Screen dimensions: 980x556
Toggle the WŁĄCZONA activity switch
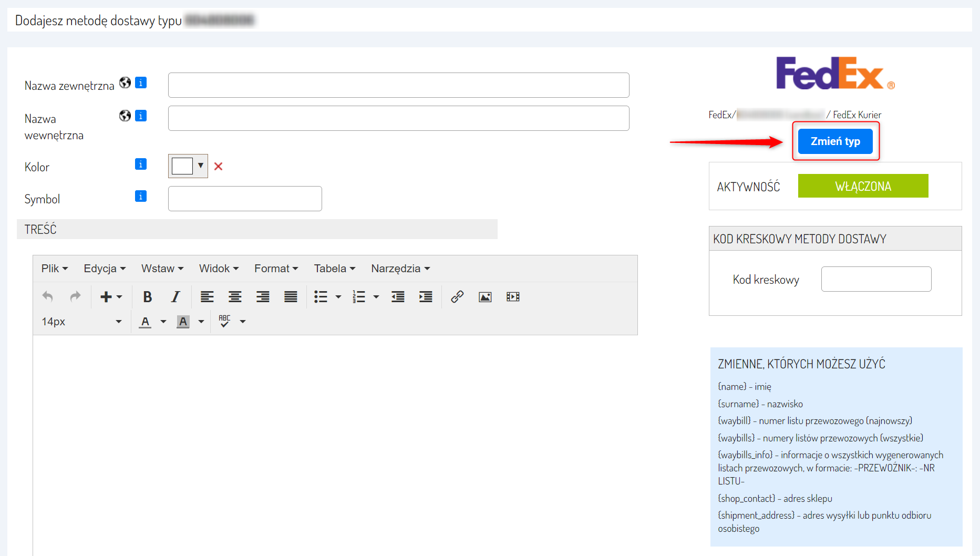[863, 186]
